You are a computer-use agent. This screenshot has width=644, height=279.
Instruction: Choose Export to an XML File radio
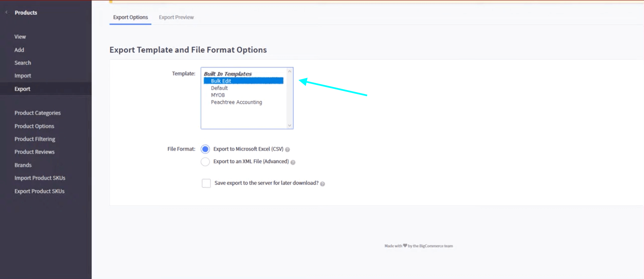(205, 162)
